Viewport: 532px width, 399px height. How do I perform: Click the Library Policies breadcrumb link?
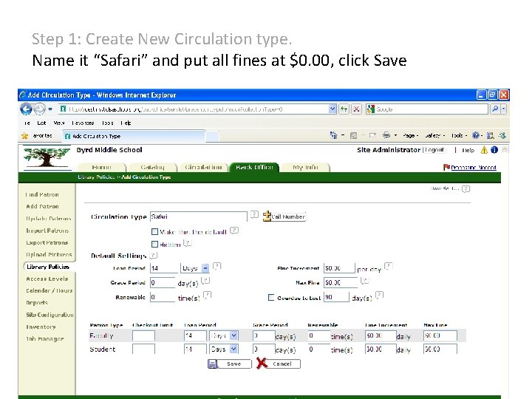point(96,177)
